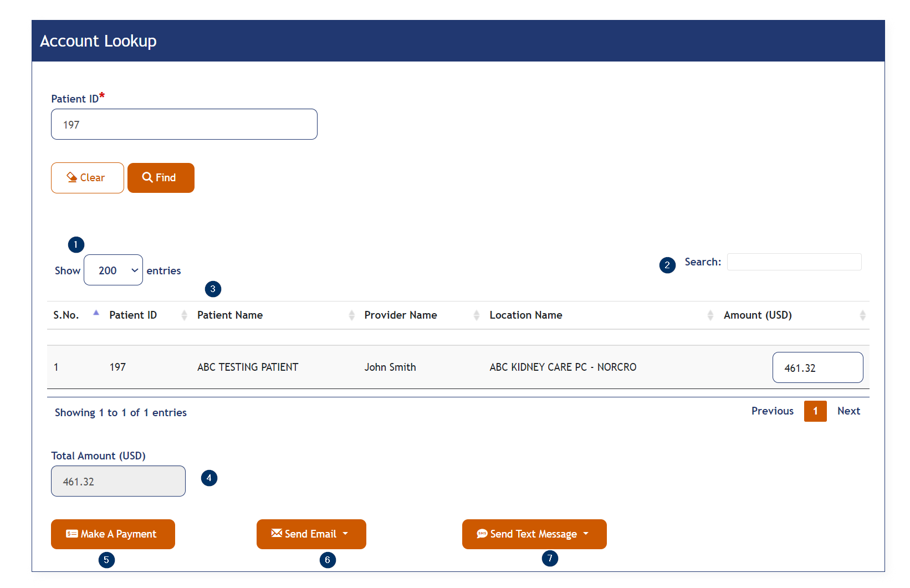
Task: Click the envelope icon on Send Email
Action: click(277, 534)
